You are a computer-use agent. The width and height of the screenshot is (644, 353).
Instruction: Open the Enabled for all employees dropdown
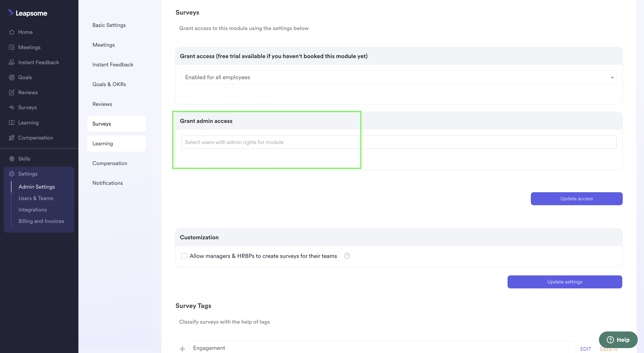(399, 77)
